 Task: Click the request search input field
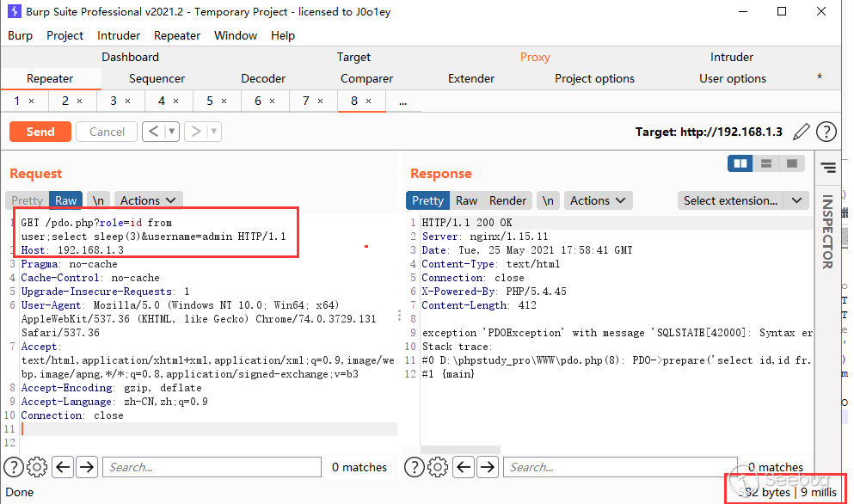tap(212, 467)
